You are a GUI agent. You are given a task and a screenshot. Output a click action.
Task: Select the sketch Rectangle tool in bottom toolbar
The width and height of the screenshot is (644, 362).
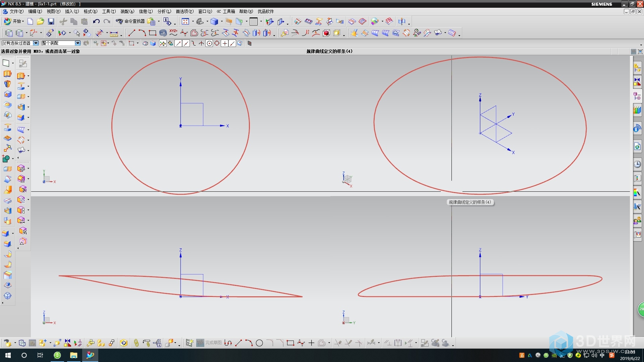tap(290, 343)
